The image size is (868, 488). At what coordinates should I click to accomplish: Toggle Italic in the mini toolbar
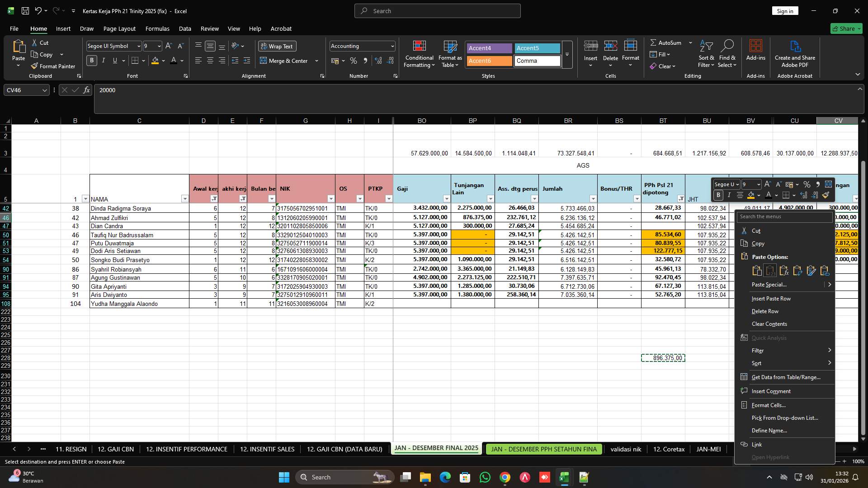point(728,195)
